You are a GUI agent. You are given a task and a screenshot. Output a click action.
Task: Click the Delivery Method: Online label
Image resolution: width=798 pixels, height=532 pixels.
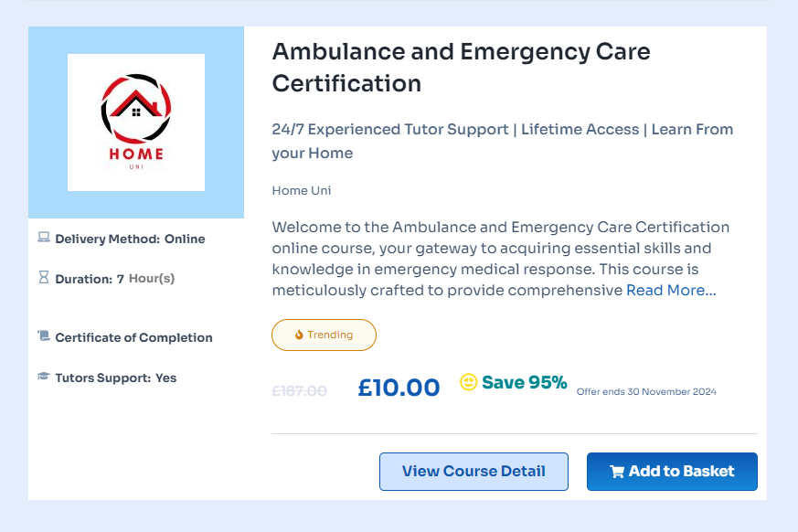click(130, 239)
